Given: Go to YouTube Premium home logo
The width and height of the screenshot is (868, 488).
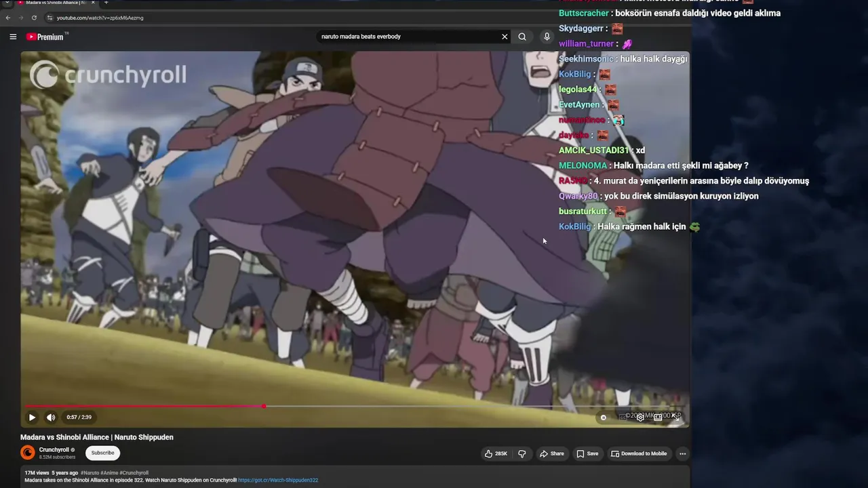Looking at the screenshot, I should tap(45, 37).
